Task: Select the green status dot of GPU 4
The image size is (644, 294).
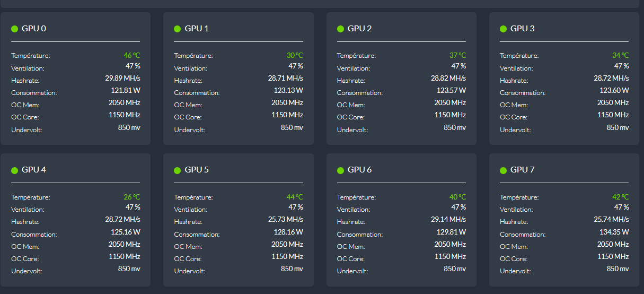Action: (x=15, y=170)
